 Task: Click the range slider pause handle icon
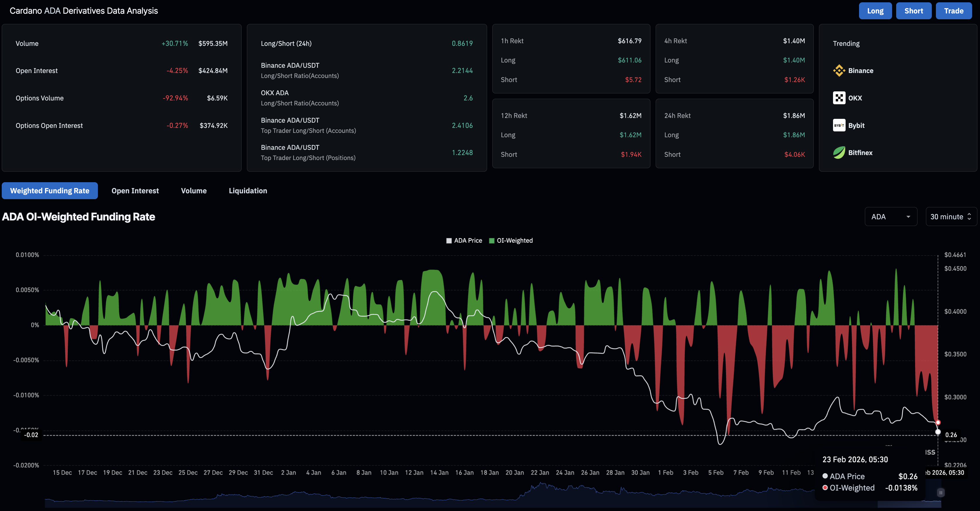[x=941, y=493]
